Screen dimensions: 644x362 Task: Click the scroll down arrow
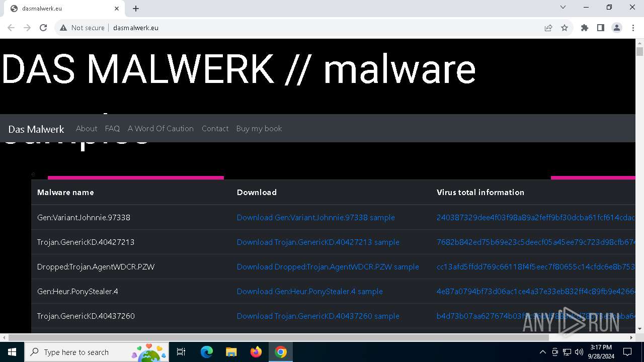click(640, 329)
